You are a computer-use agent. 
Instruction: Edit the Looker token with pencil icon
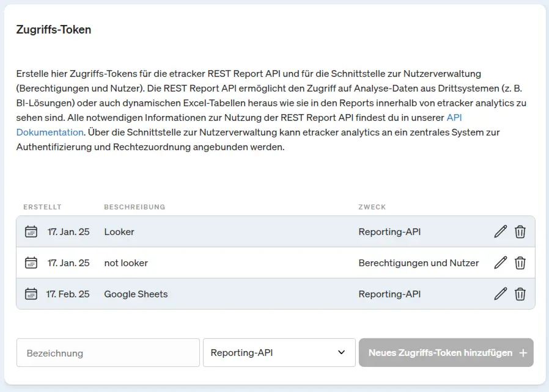[500, 231]
